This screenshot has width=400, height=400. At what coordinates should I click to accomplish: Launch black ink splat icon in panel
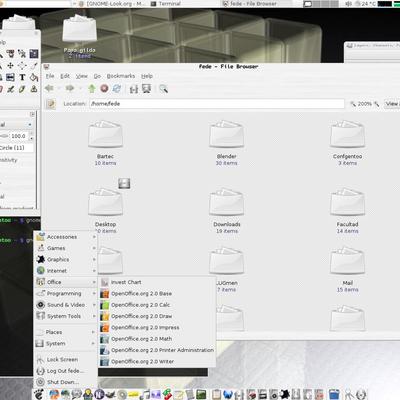click(285, 395)
